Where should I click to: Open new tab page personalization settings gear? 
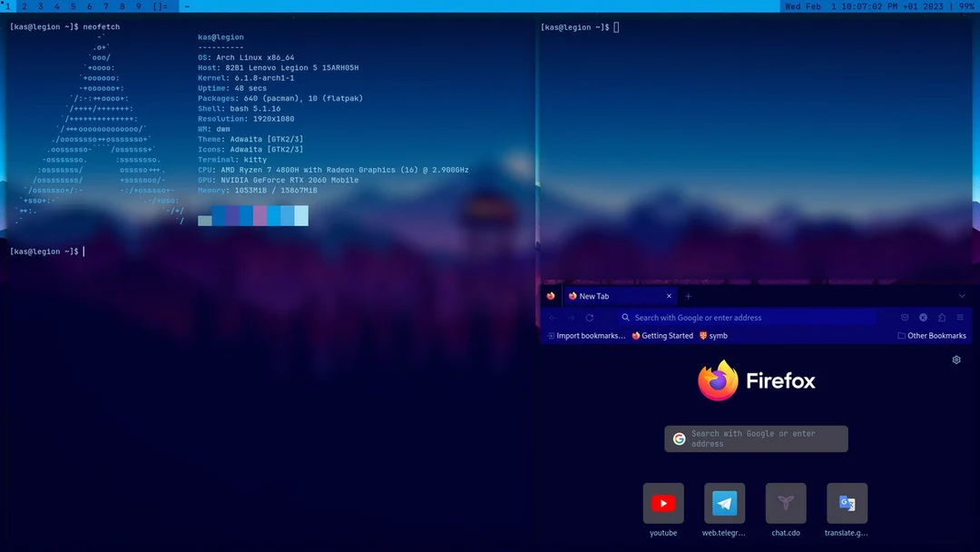pos(955,360)
